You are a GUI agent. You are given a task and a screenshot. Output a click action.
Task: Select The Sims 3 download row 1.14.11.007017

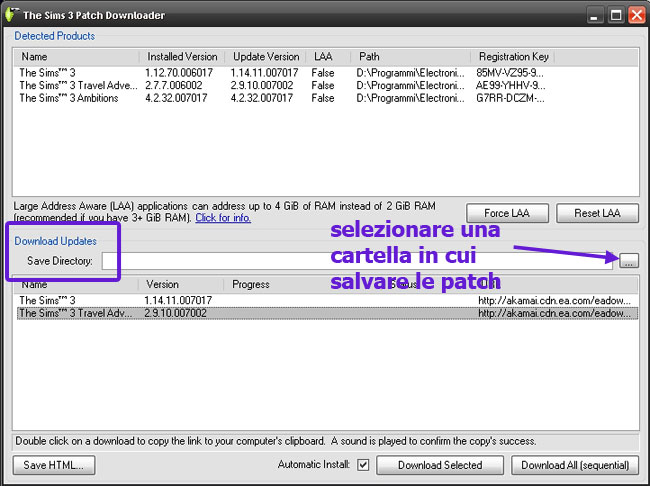[x=327, y=300]
